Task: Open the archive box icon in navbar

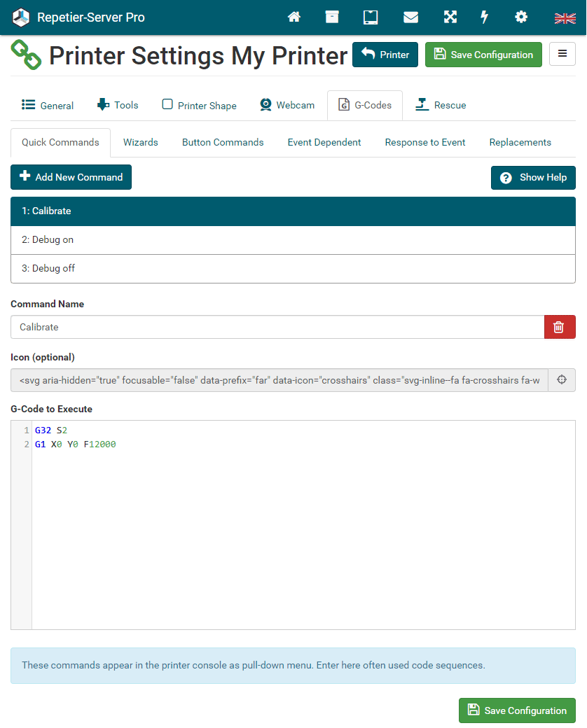Action: [332, 17]
